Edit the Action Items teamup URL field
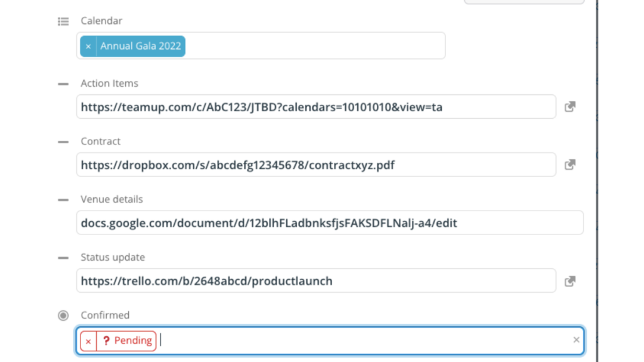Image resolution: width=644 pixels, height=362 pixels. (316, 107)
